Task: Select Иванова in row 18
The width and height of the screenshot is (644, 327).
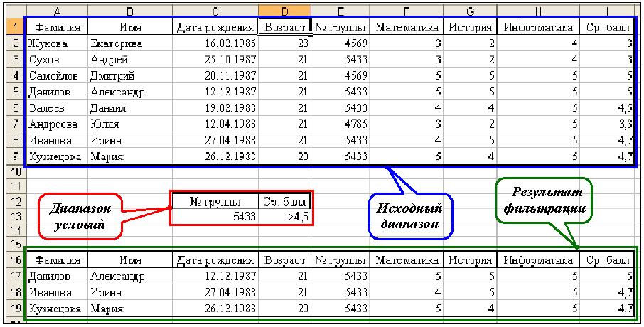Action: click(x=57, y=292)
